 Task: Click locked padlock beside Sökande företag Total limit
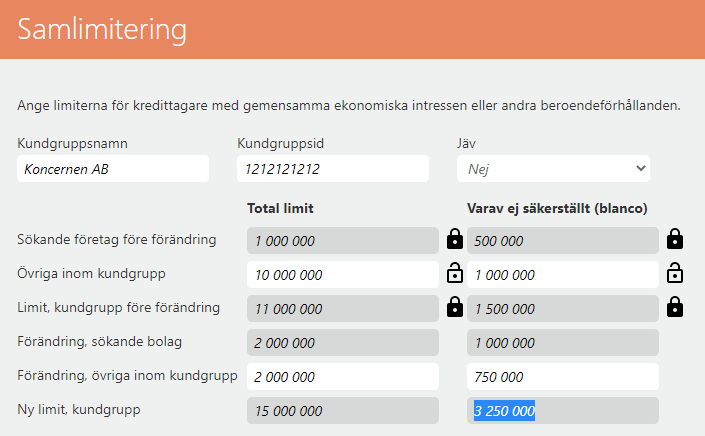point(455,239)
